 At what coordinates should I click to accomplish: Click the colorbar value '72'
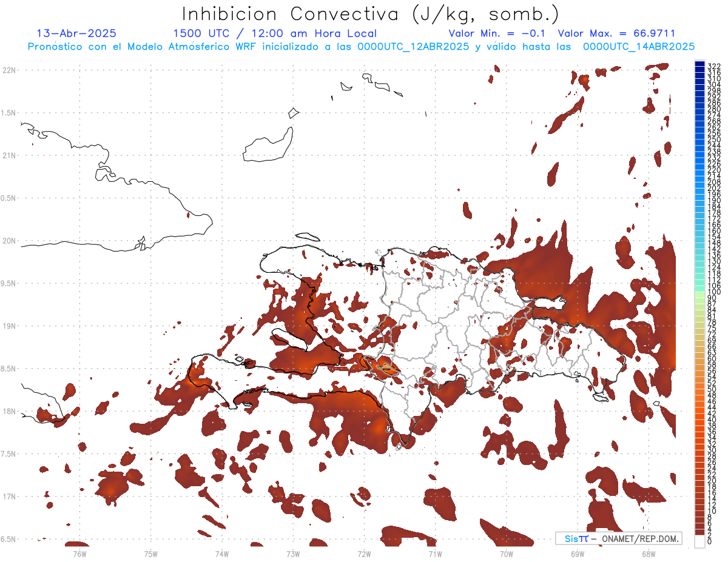(712, 334)
